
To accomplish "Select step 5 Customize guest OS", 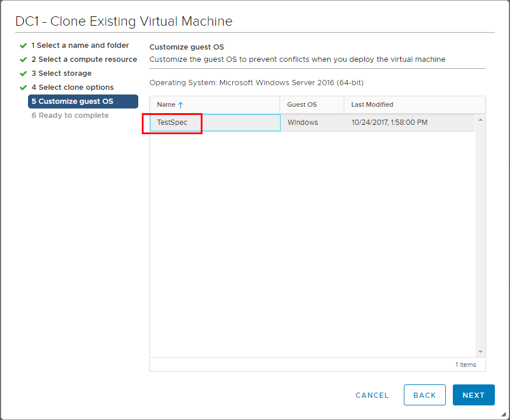I will tap(83, 101).
